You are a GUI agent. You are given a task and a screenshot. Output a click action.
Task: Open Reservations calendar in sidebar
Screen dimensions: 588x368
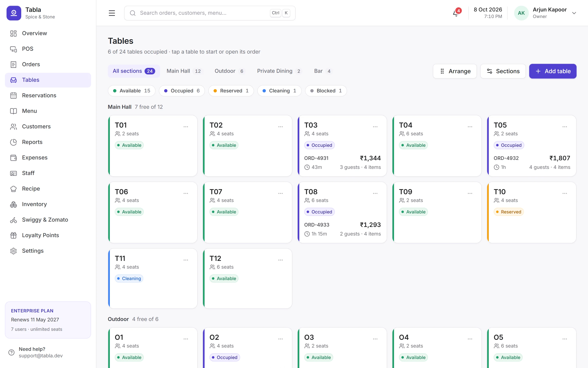coord(48,95)
